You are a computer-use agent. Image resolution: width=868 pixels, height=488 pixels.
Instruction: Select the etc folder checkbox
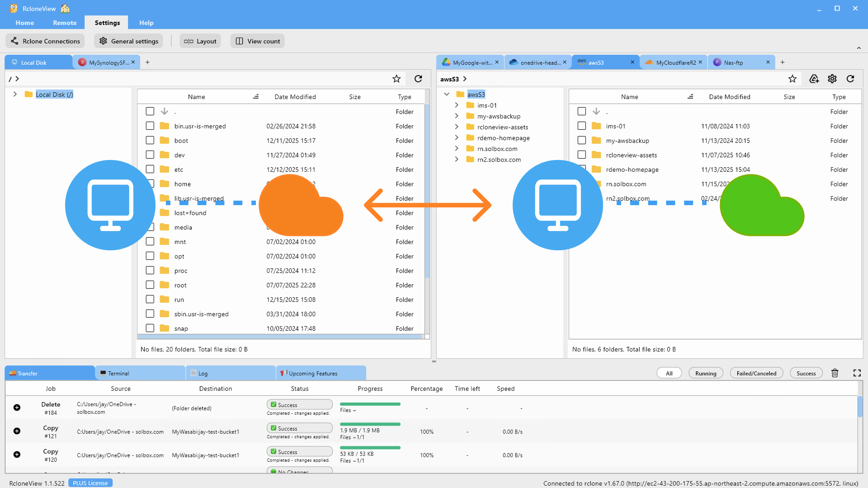150,169
